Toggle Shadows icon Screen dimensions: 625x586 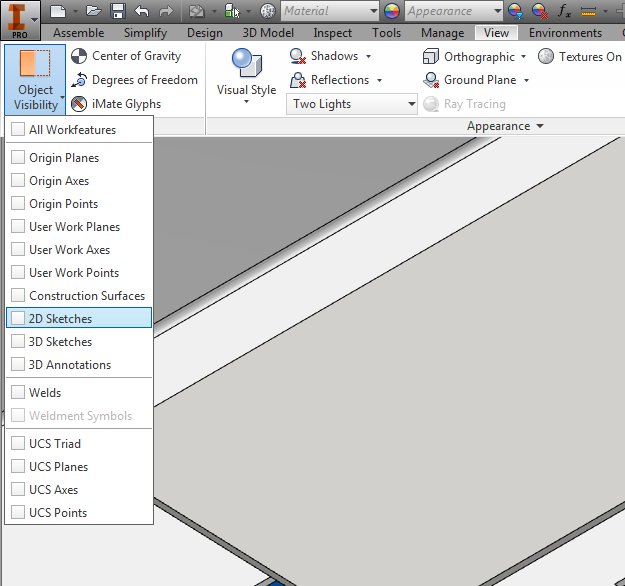297,56
